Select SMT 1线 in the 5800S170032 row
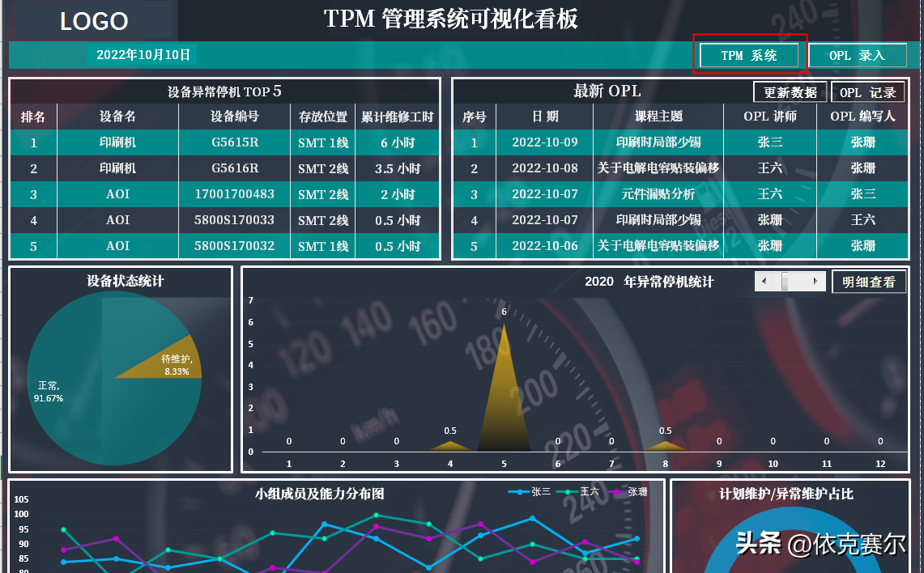This screenshot has height=573, width=924. [x=323, y=246]
